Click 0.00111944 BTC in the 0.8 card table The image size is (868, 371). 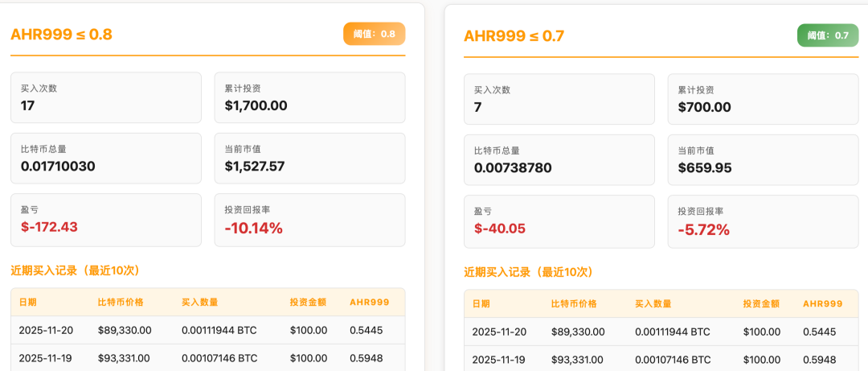219,331
